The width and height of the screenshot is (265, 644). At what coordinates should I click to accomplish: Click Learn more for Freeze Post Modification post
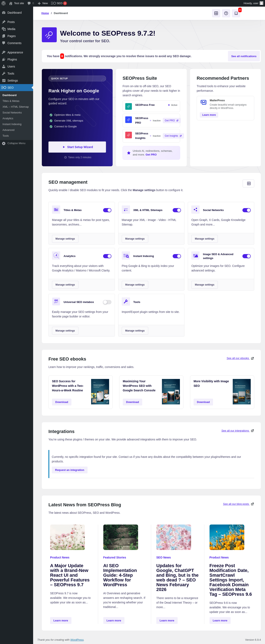(x=220, y=621)
